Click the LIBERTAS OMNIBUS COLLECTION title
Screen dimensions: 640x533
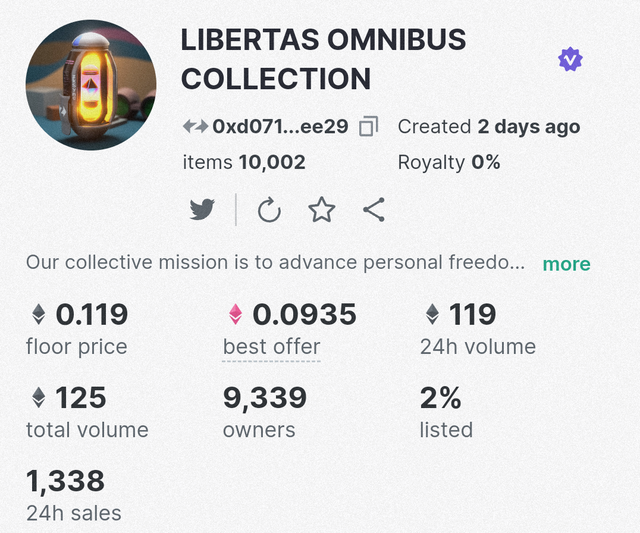tap(323, 59)
